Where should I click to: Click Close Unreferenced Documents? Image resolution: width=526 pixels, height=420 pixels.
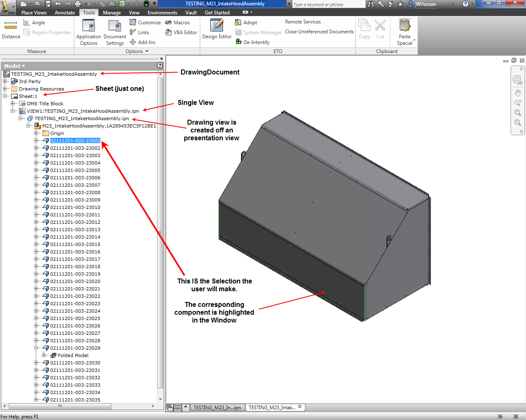click(x=319, y=32)
